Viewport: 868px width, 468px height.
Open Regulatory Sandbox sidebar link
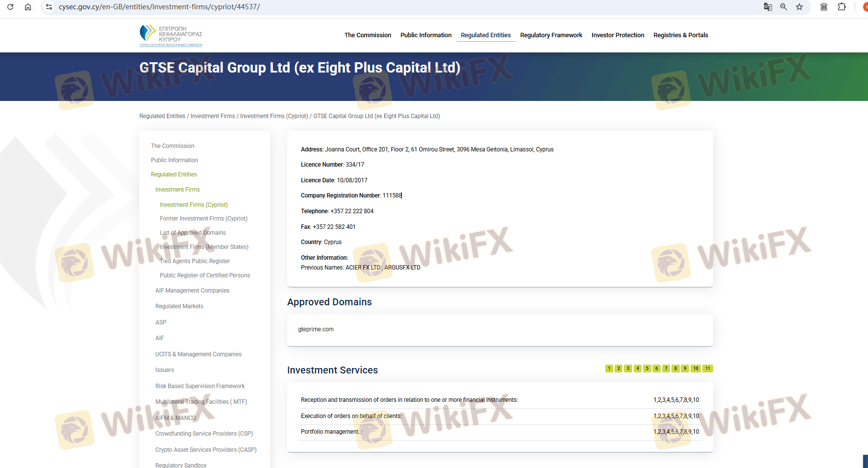tap(181, 465)
